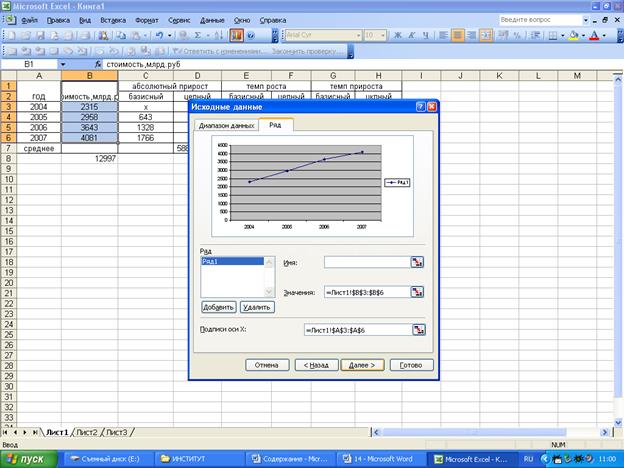Click the Добавить button to add series

[219, 307]
